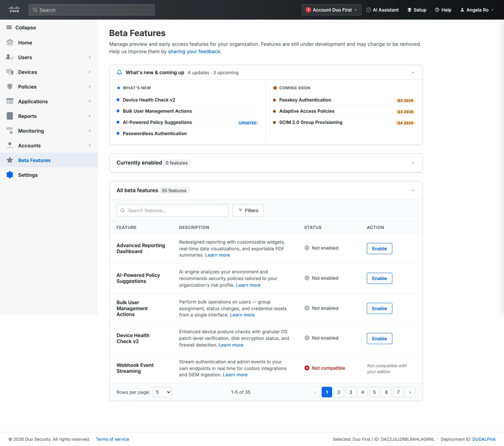Go to next page arrow
The image size is (504, 446).
410,392
